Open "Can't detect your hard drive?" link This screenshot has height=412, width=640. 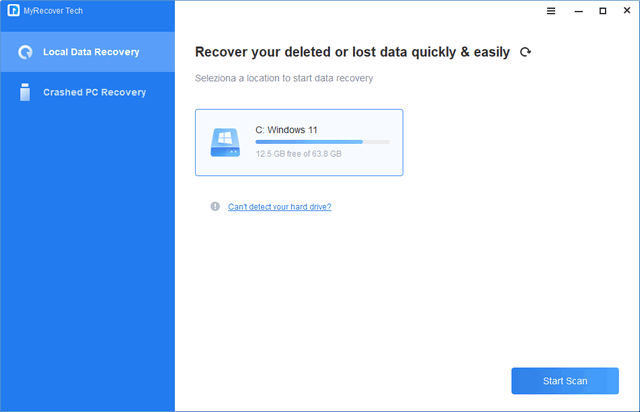279,207
